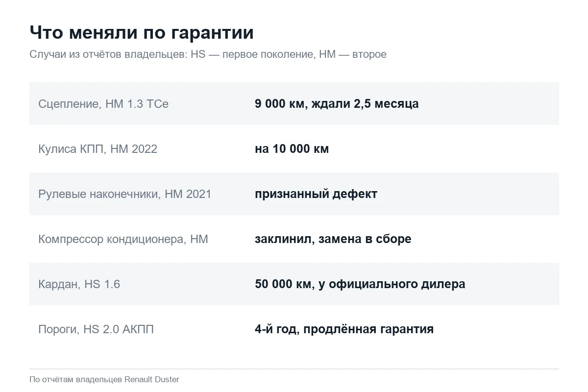Click the value "признанный дефект"
The height and width of the screenshot is (392, 588).
pyautogui.click(x=316, y=194)
